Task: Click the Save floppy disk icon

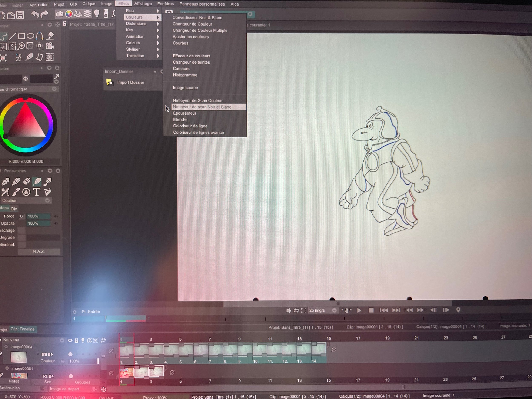Action: pos(20,15)
